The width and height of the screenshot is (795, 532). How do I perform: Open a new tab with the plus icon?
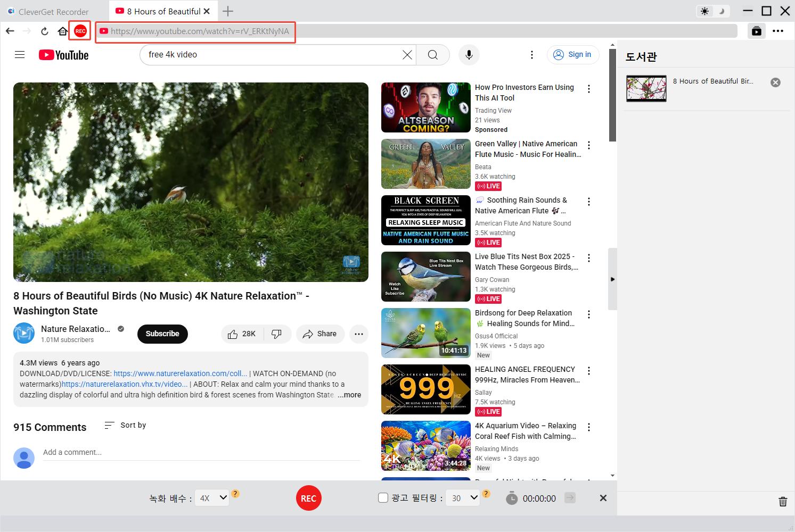(x=227, y=11)
